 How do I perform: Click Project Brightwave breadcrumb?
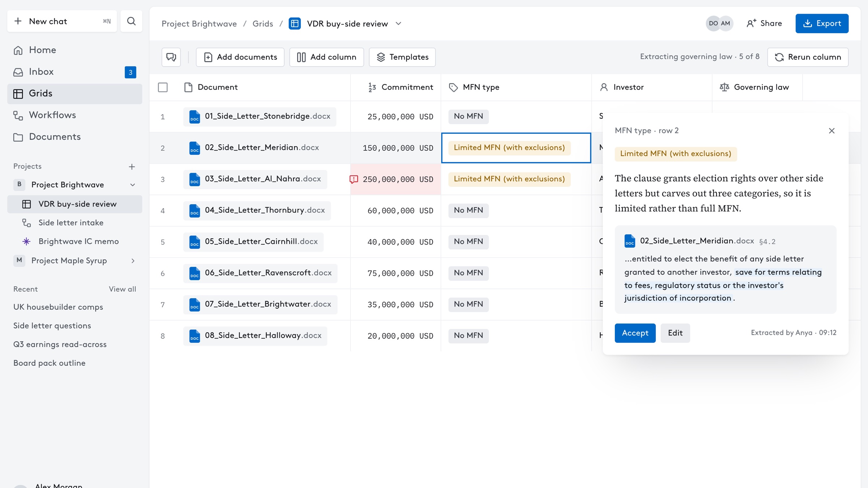(199, 23)
